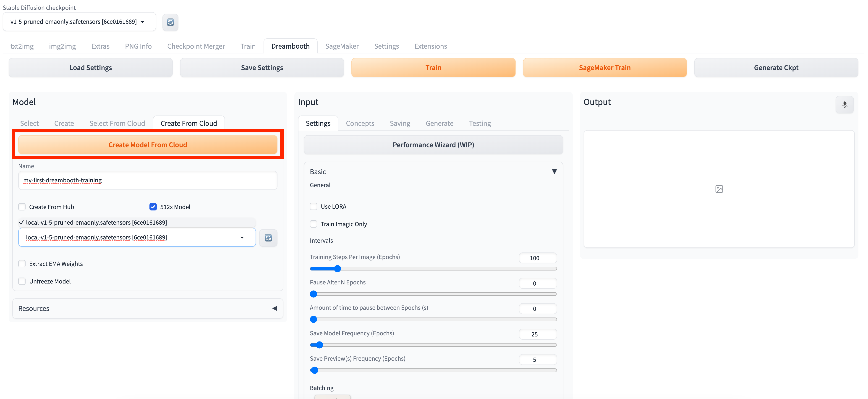This screenshot has width=868, height=399.
Task: Click Create Model From Cloud button
Action: (148, 145)
